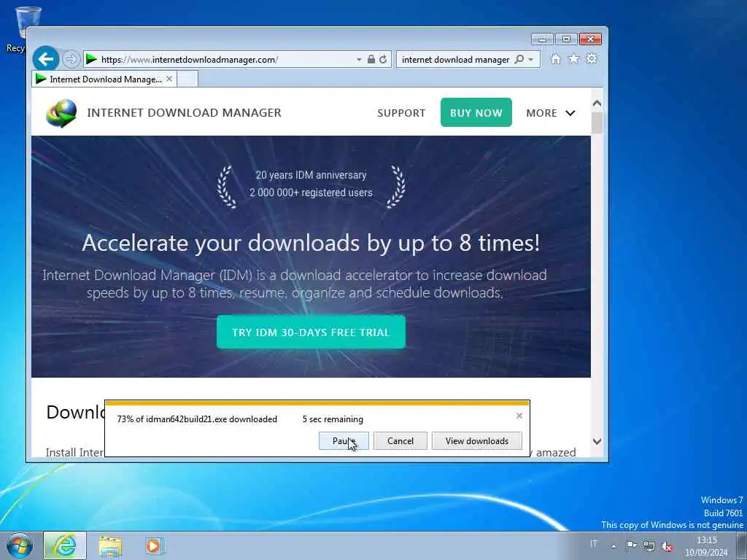Viewport: 747px width, 560px height.
Task: Click the BUY NOW button
Action: pos(476,112)
